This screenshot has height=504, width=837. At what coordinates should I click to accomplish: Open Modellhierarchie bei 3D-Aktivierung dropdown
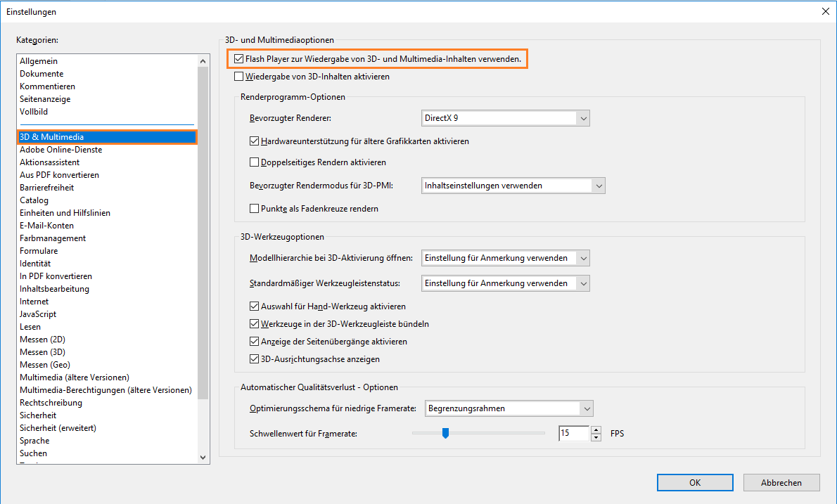tap(506, 258)
